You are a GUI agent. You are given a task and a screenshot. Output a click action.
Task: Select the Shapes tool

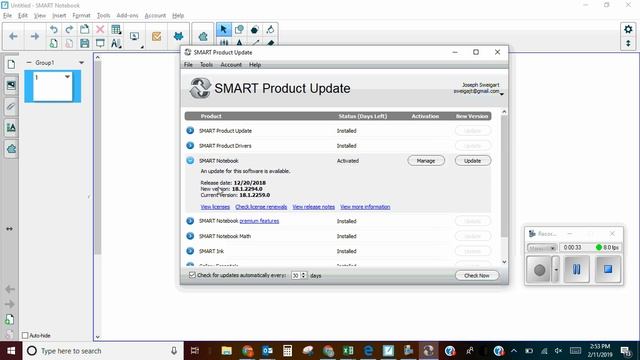coord(239,29)
